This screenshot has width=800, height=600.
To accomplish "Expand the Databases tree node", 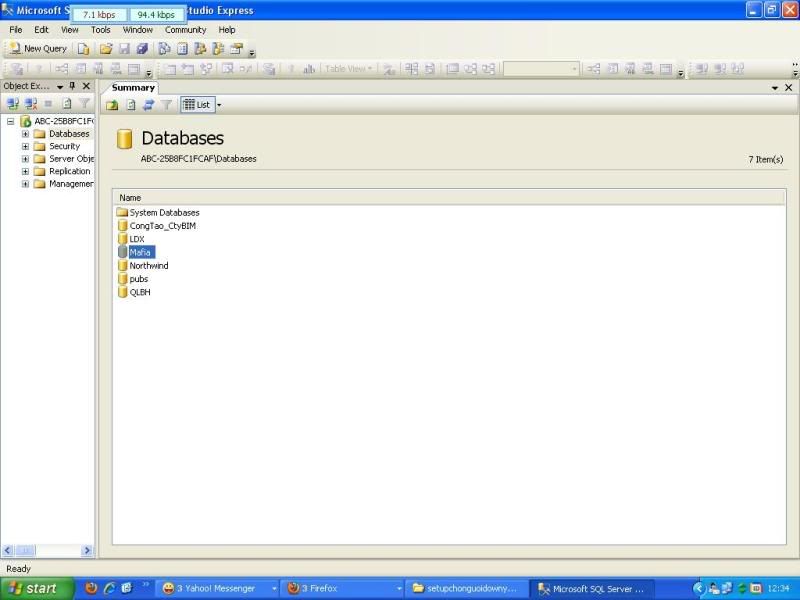I will click(25, 134).
